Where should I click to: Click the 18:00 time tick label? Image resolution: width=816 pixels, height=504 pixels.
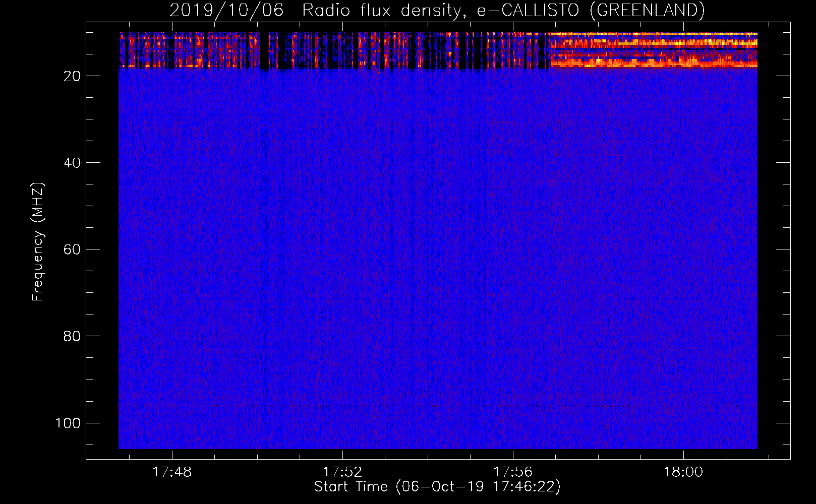[x=683, y=472]
